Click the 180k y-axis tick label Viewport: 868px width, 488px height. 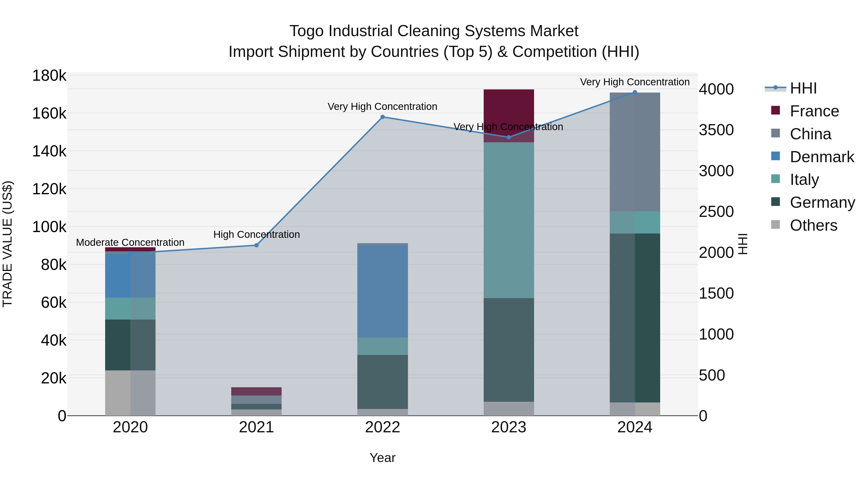pos(49,76)
